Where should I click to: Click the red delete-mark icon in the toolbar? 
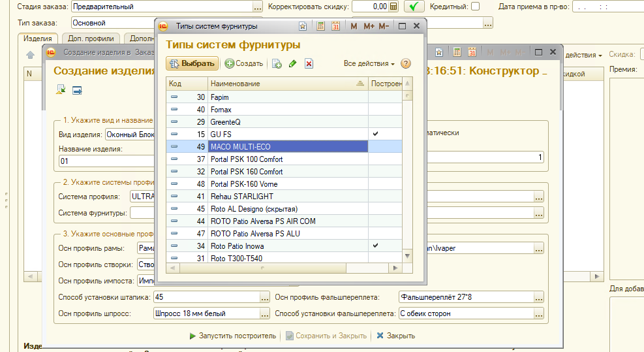point(309,64)
